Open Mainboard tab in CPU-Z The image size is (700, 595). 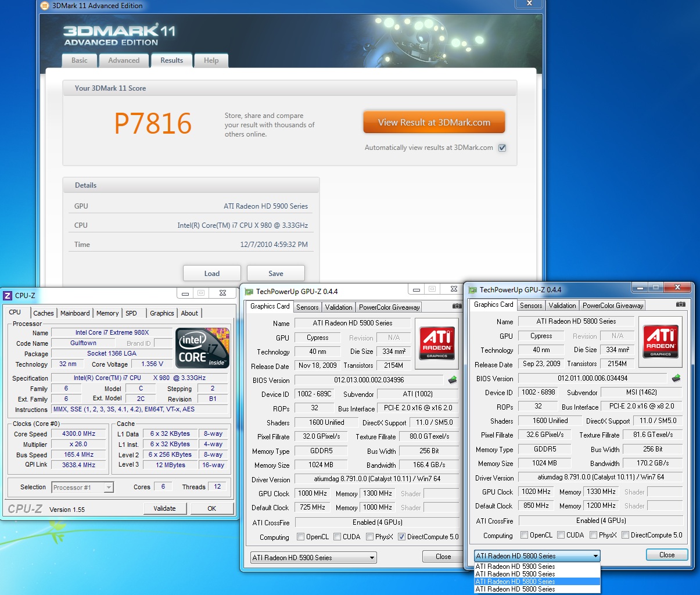point(76,313)
